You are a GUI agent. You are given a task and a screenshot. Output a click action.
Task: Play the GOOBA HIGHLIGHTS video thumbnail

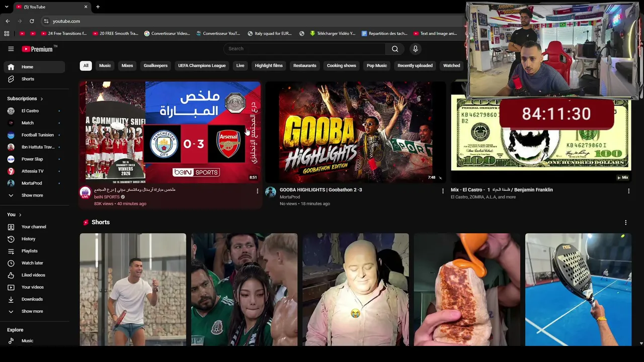[x=356, y=132]
